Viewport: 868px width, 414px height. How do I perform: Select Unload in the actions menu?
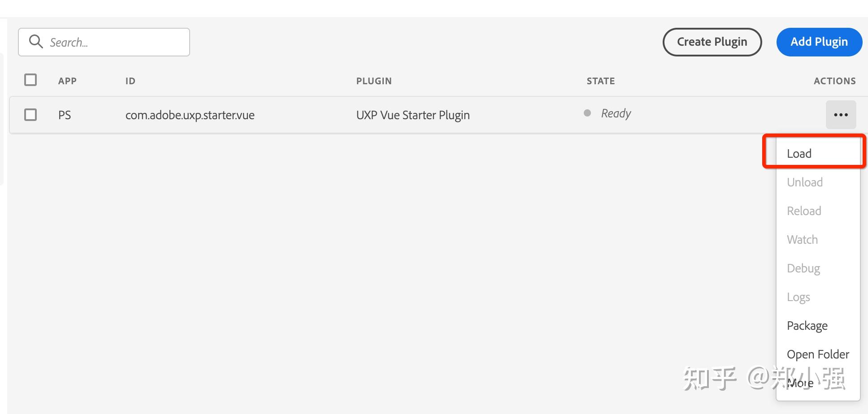[804, 182]
